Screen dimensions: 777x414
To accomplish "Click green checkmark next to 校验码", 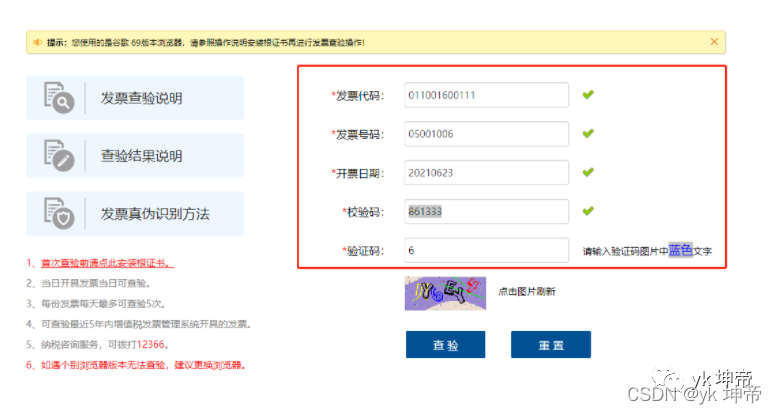I will tap(588, 211).
